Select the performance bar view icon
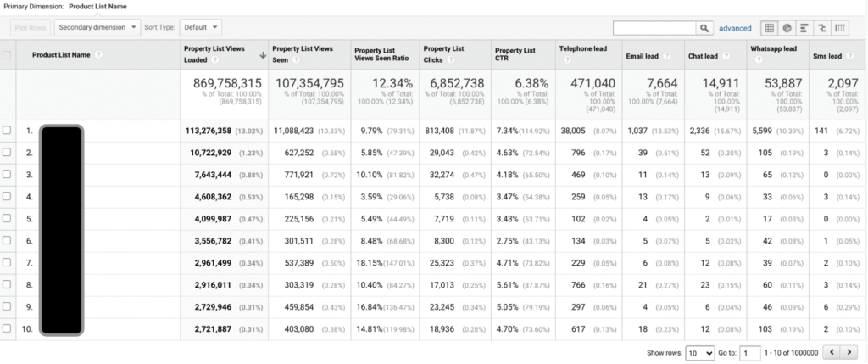The height and width of the screenshot is (364, 868). point(804,28)
